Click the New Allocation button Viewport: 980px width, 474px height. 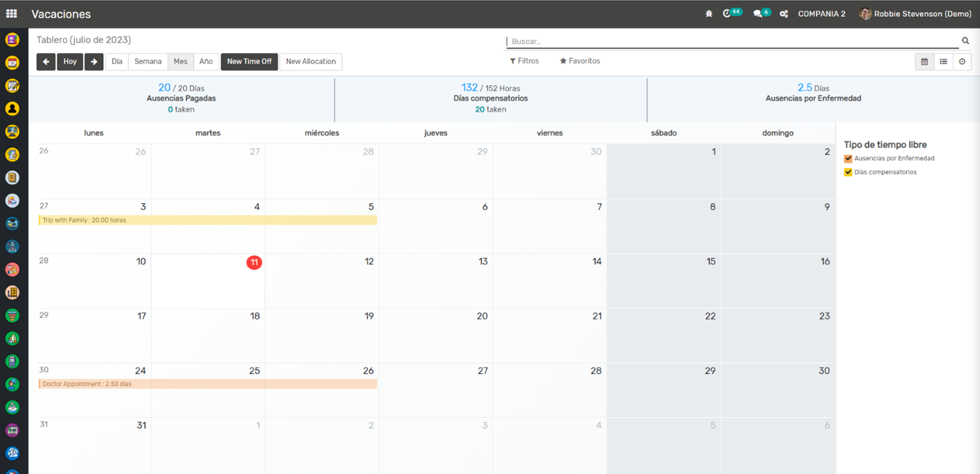[311, 61]
